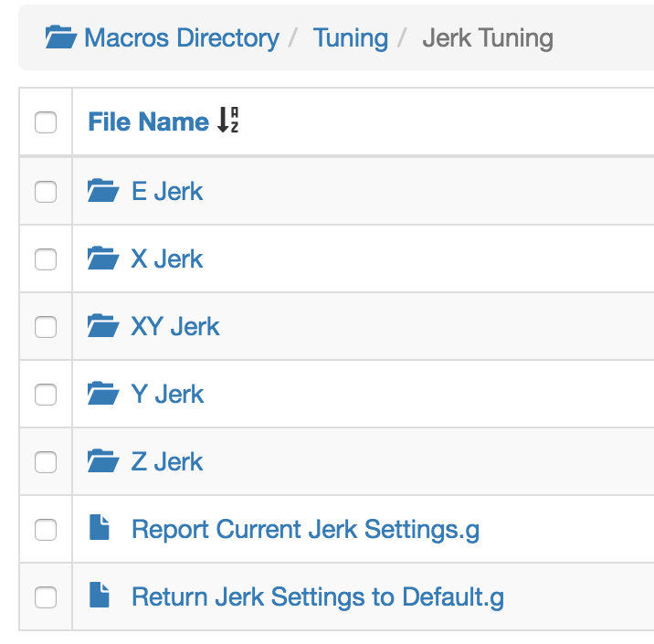Screen dimensions: 654x644
Task: Open the Y Jerk folder name
Action: (x=167, y=394)
